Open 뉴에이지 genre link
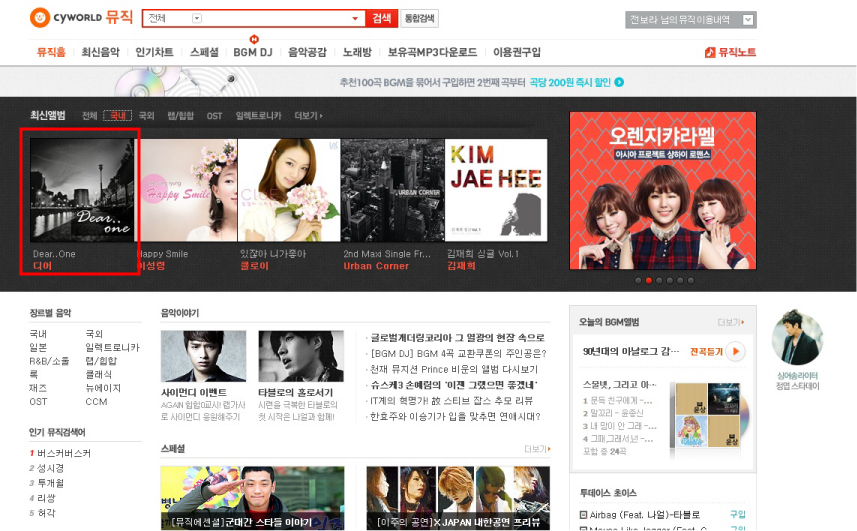Image resolution: width=857 pixels, height=531 pixels. (x=103, y=388)
